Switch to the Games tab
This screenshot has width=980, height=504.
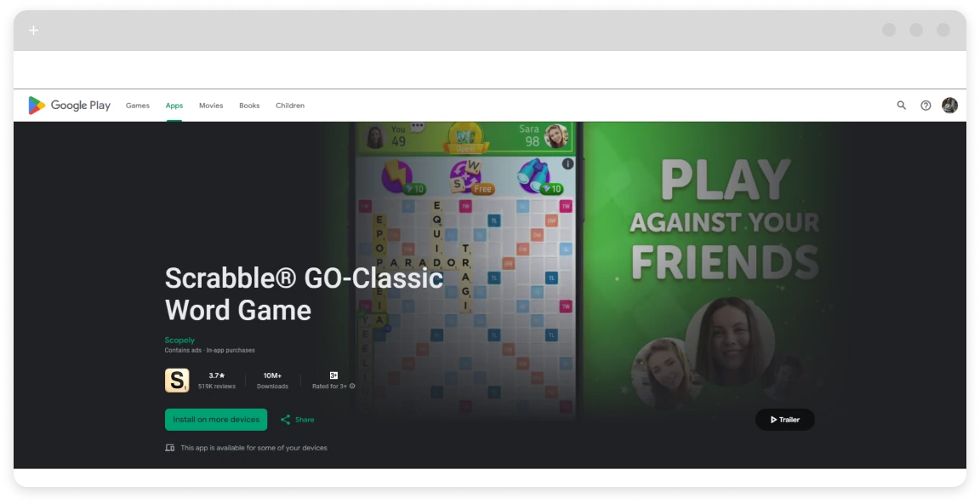click(x=138, y=106)
